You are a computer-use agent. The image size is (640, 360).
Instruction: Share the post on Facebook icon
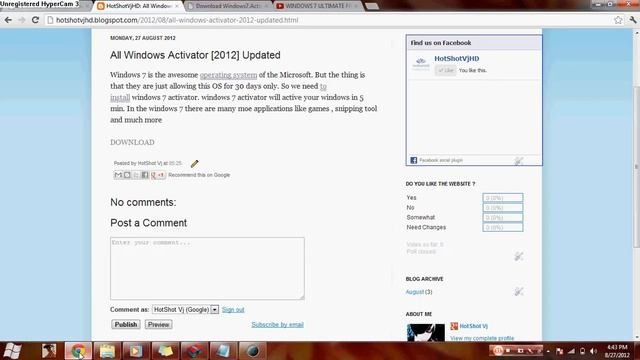click(x=144, y=175)
